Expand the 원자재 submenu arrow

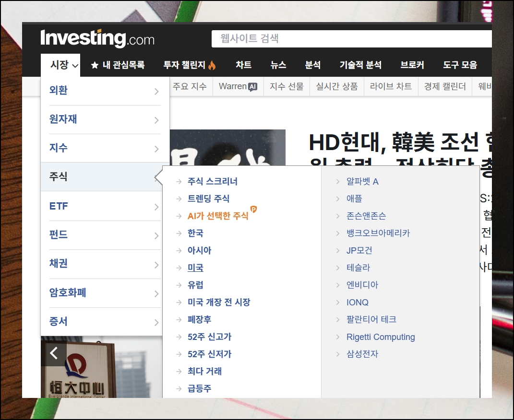coord(156,120)
